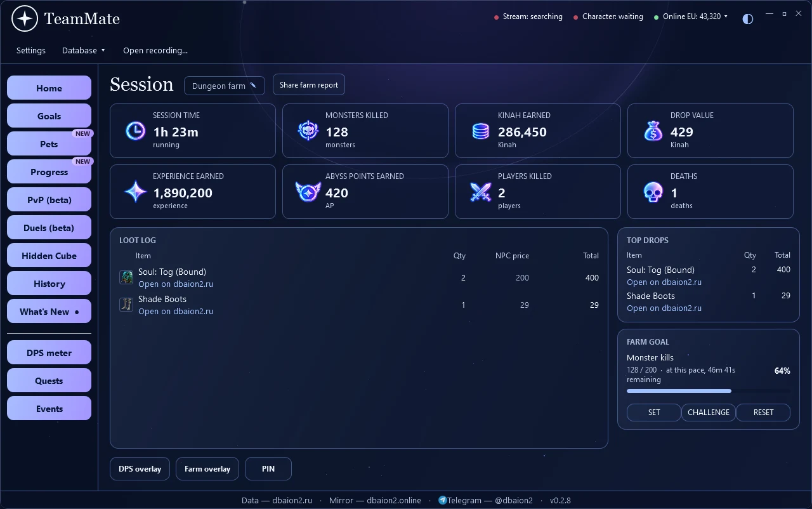Click the pencil edit icon beside Dungeon farm
Viewport: 812px width, 509px height.
[253, 85]
